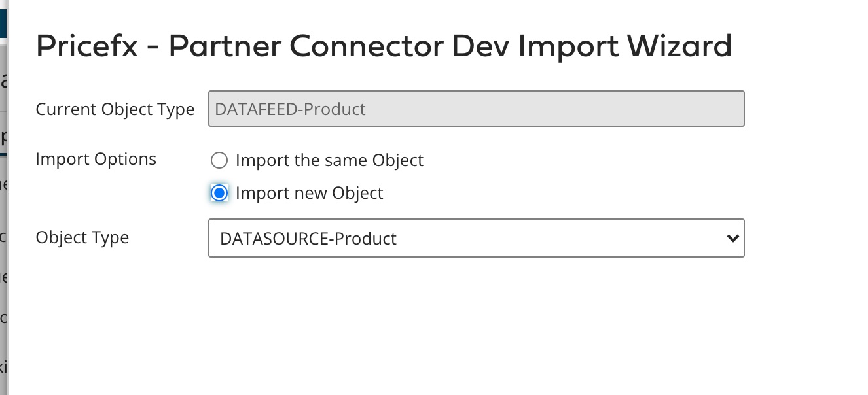
Task: Click the "Object Type" label beside the dropdown
Action: [x=82, y=237]
